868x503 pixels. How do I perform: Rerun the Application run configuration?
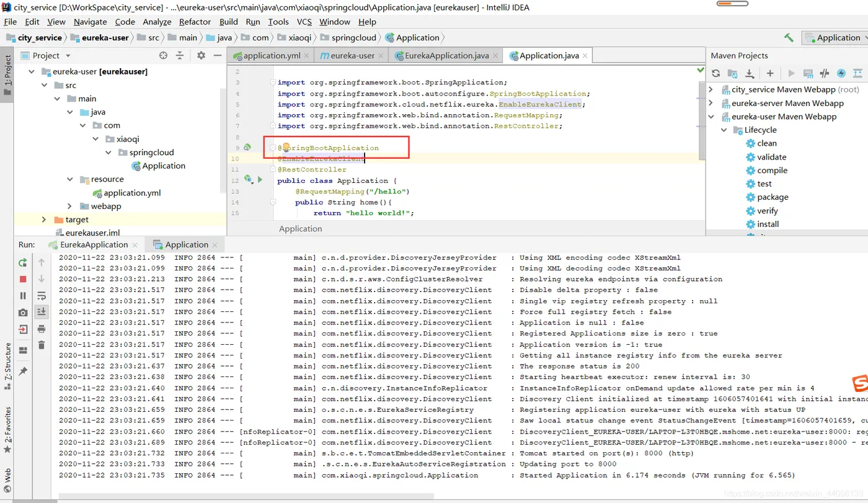[23, 262]
